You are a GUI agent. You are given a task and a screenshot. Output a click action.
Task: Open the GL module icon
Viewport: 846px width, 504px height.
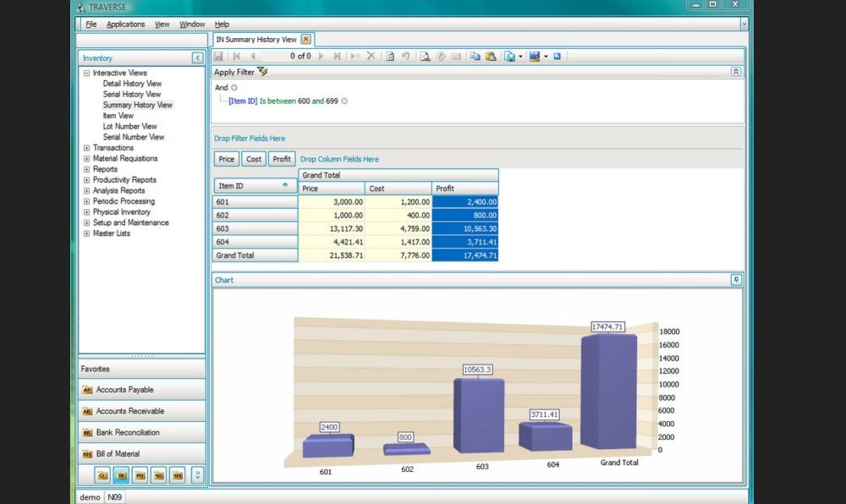click(x=102, y=476)
